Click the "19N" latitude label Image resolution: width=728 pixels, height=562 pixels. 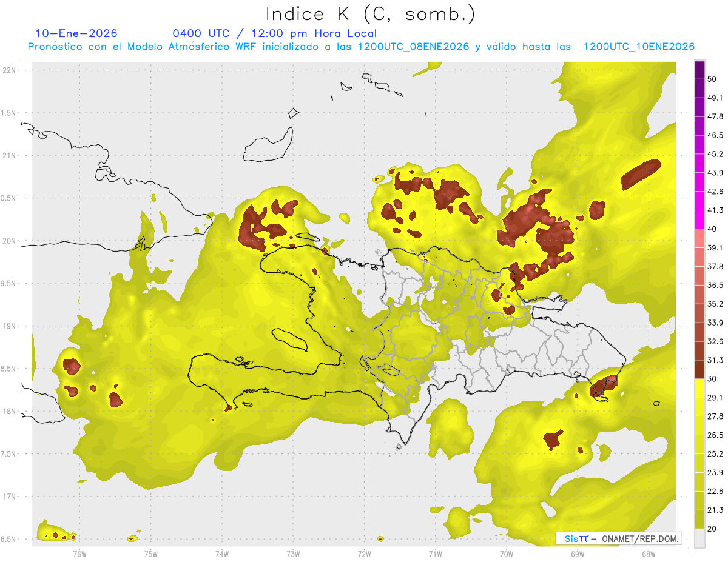click(x=10, y=326)
